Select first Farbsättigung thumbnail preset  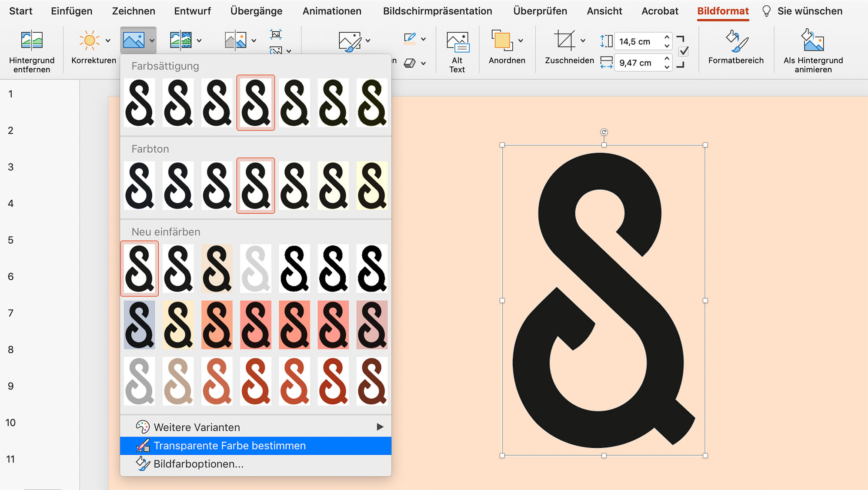140,103
